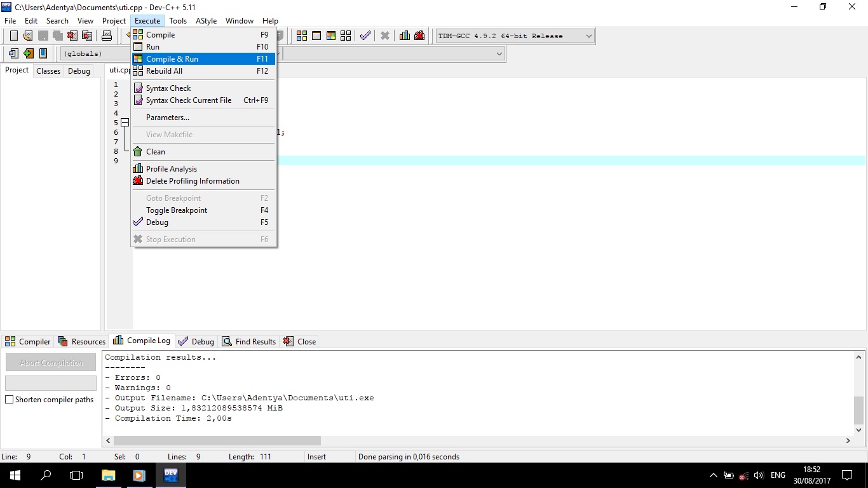This screenshot has width=868, height=488.
Task: Open Parameters... from the Execute menu
Action: click(167, 117)
